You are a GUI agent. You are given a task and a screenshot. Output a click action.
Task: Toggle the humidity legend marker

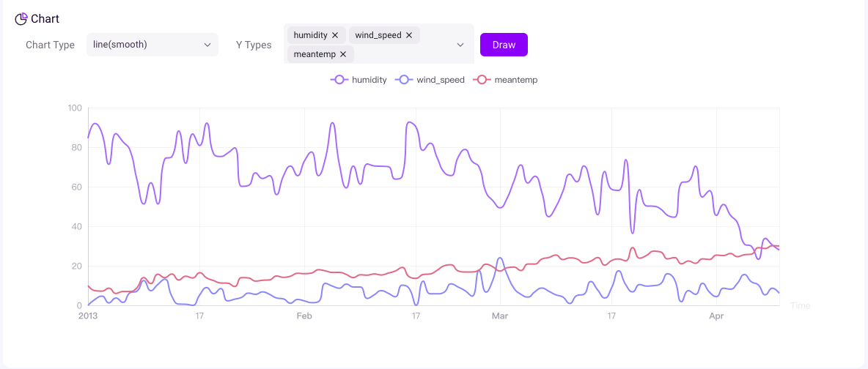339,80
